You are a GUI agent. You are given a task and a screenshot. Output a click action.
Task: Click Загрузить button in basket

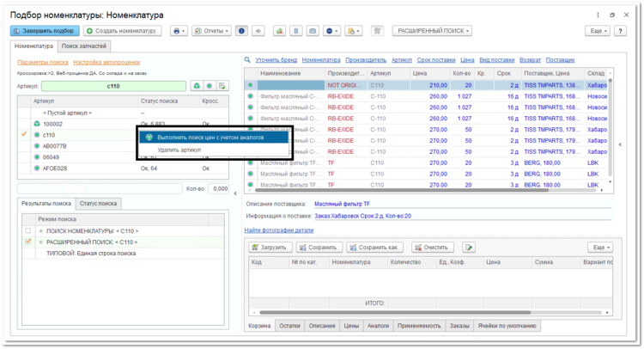coord(270,248)
